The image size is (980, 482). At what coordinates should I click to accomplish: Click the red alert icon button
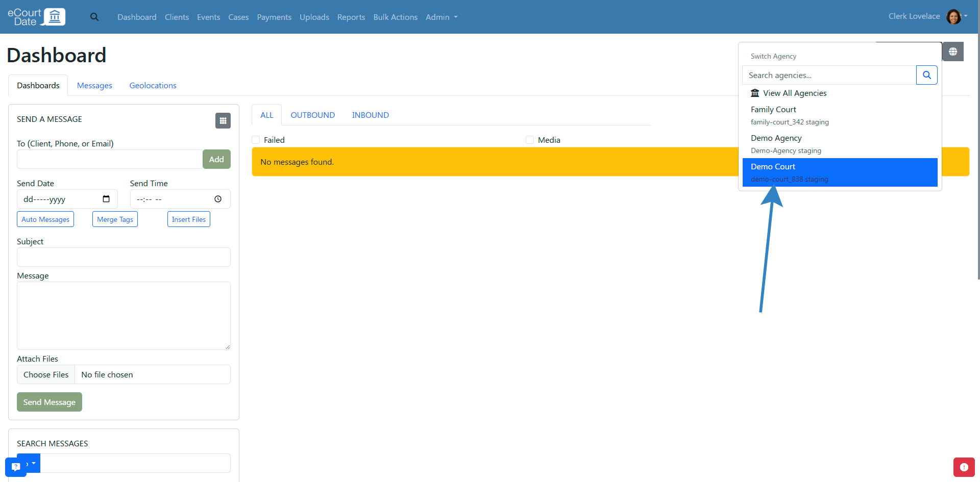coord(964,467)
